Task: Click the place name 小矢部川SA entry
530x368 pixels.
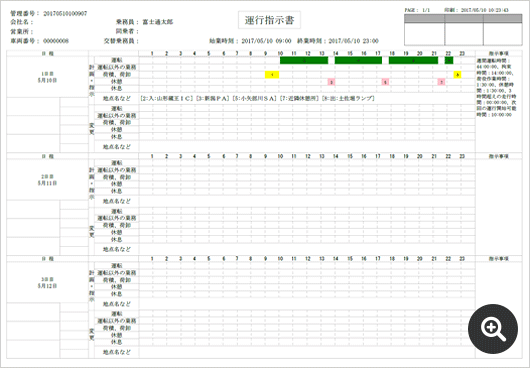Action: point(254,99)
